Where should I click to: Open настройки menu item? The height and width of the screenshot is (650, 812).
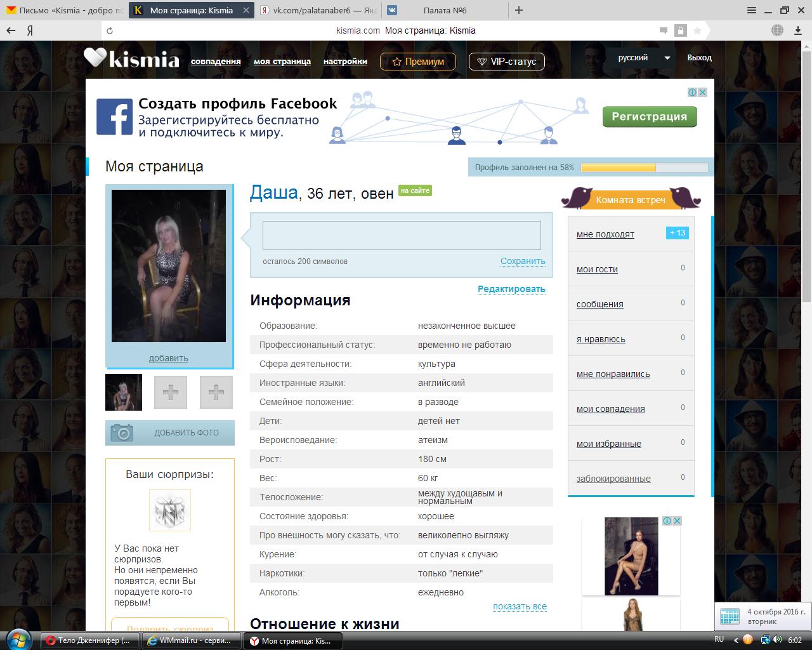[x=345, y=62]
